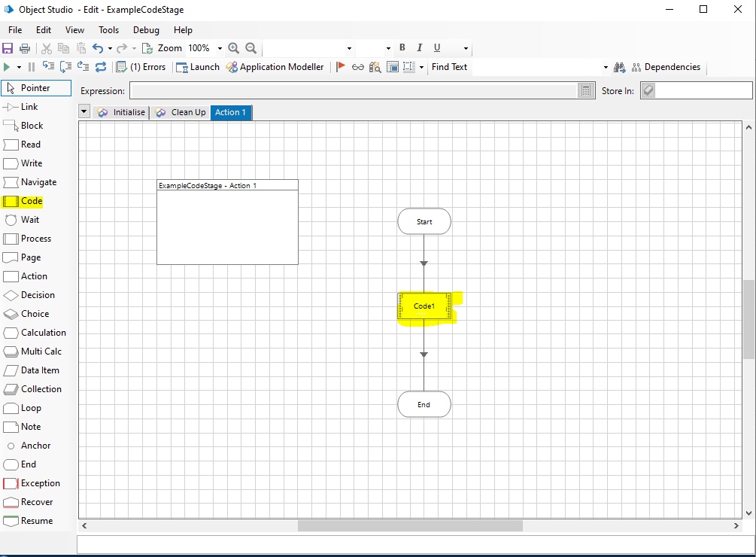Click the Dependencies button
756x557 pixels.
[x=666, y=67]
